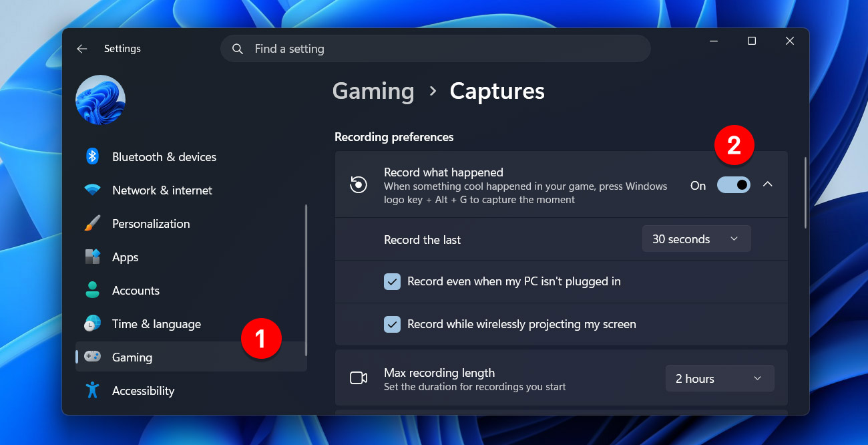
Task: Click the Max recording length camera icon
Action: tap(359, 378)
